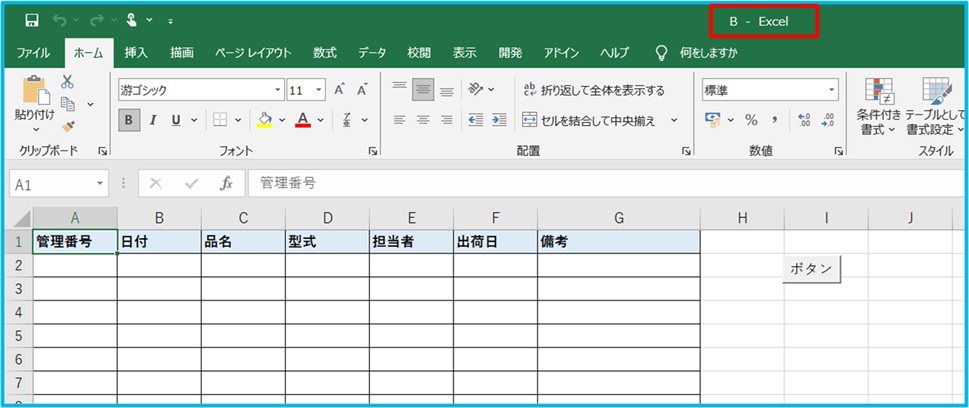Select the 品名 header cell
The height and width of the screenshot is (408, 969).
tap(243, 242)
